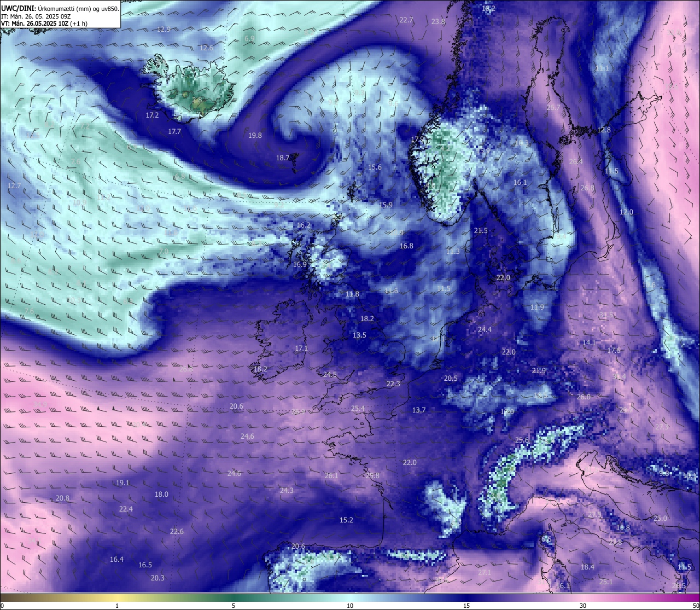The width and height of the screenshot is (700, 610).
Task: Click the 17.2 value southwest of Iceland
Action: coord(152,115)
